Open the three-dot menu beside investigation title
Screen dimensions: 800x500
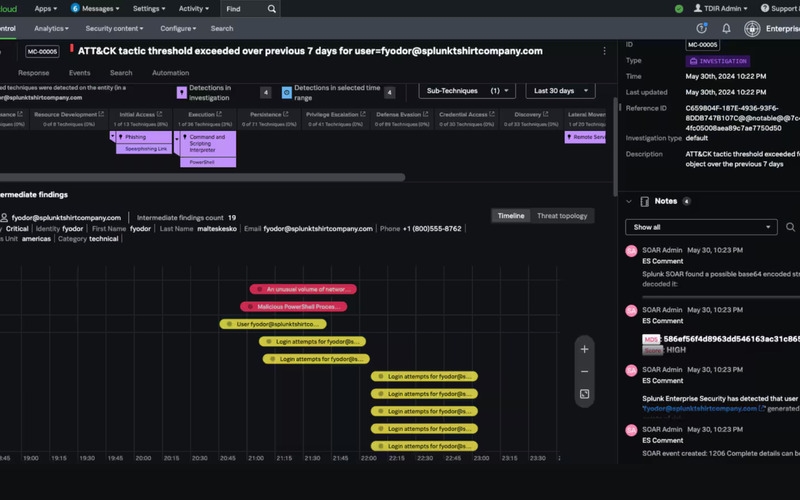[604, 51]
